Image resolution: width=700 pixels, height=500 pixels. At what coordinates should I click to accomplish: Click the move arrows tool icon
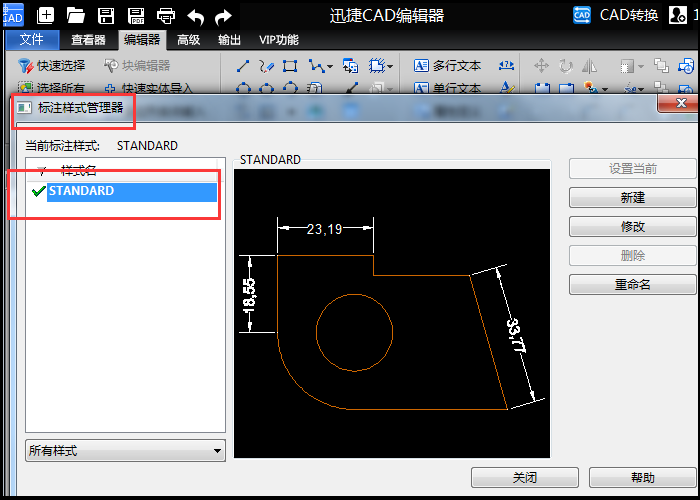[541, 66]
